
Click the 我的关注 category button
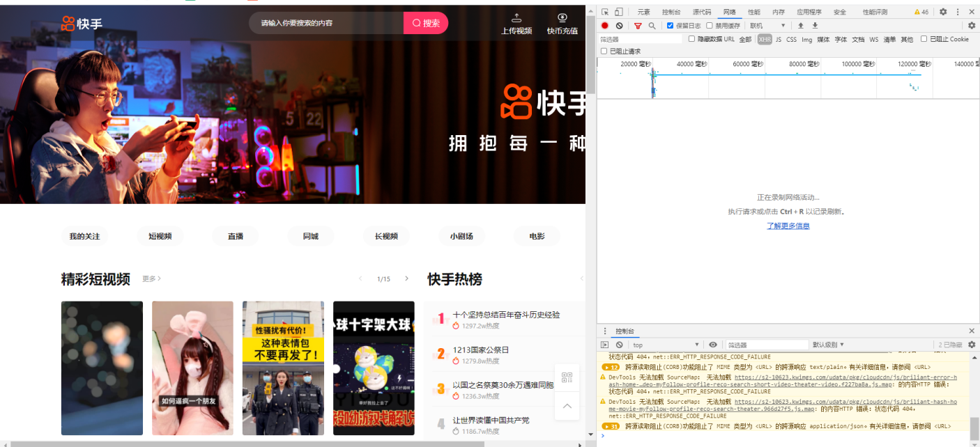click(x=84, y=236)
